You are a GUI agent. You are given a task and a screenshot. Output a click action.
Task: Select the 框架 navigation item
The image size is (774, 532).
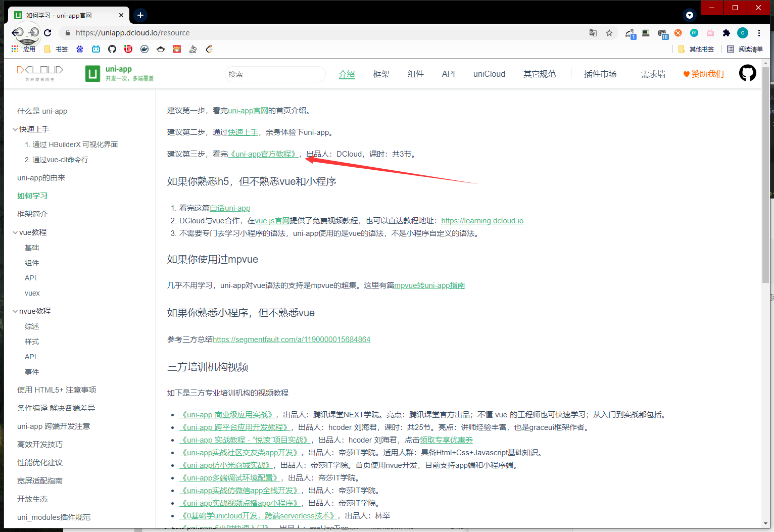click(x=381, y=74)
